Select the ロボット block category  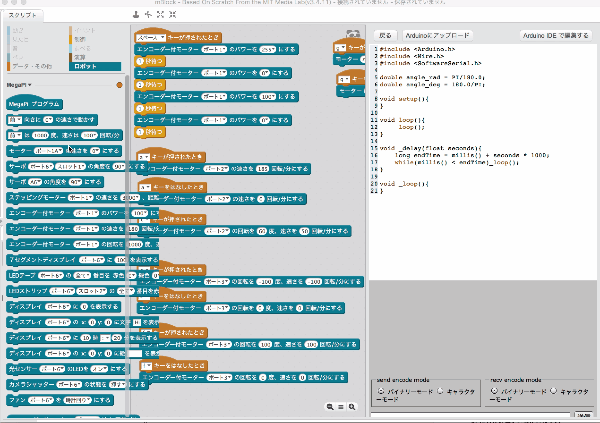[95, 66]
